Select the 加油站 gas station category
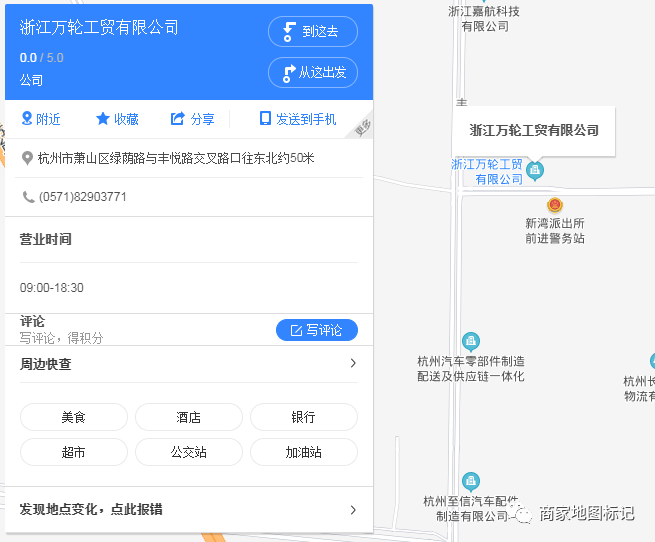Screen dimensions: 655x542 (303, 452)
